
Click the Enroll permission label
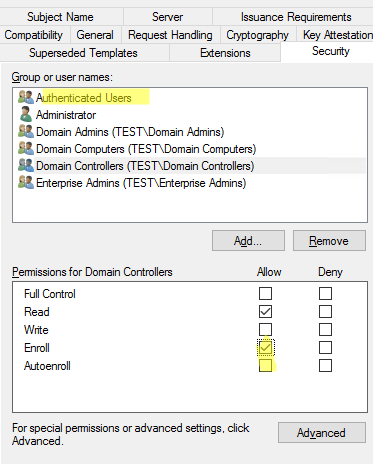[37, 348]
